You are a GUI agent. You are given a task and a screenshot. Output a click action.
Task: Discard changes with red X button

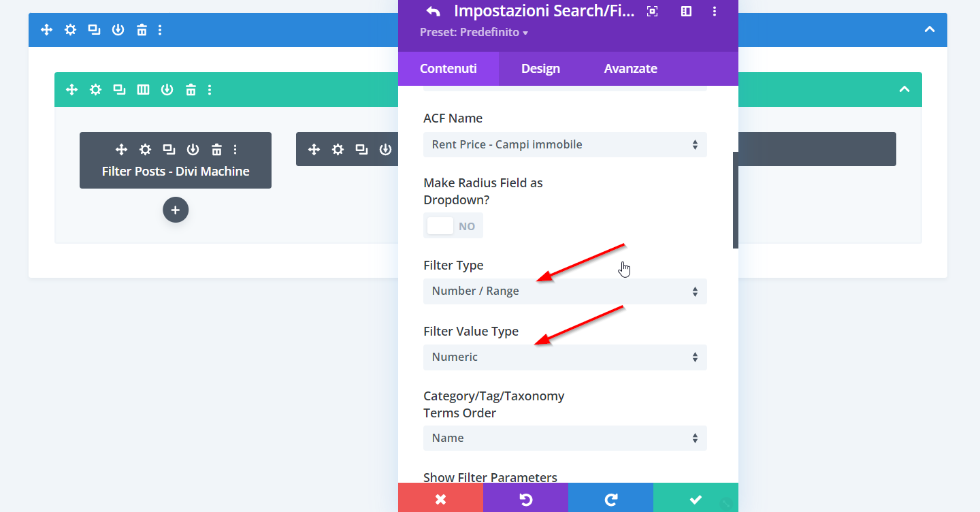coord(440,499)
